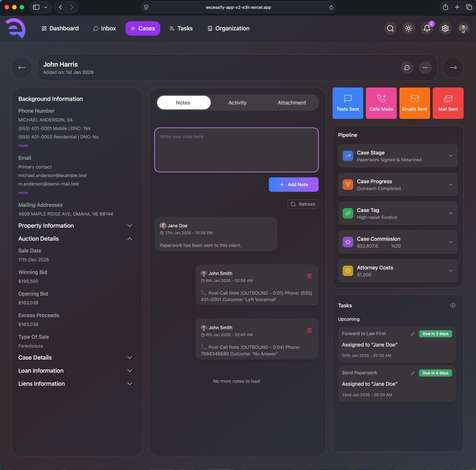Open notifications bell with 2 alerts
476x470 pixels.
click(427, 28)
